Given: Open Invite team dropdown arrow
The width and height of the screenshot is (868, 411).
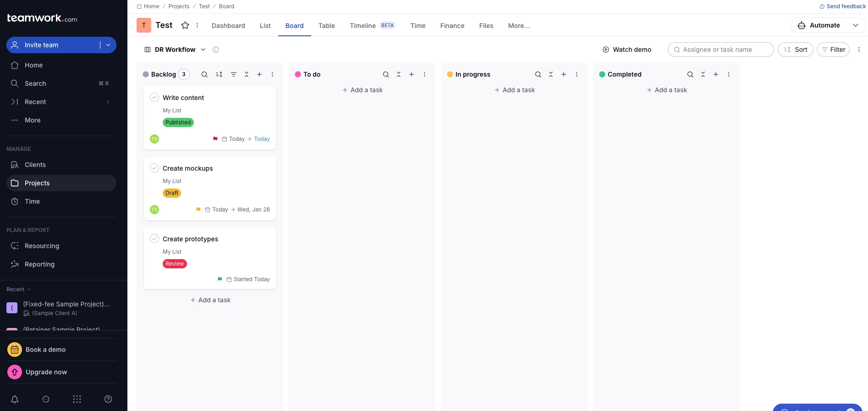Looking at the screenshot, I should click(x=108, y=45).
